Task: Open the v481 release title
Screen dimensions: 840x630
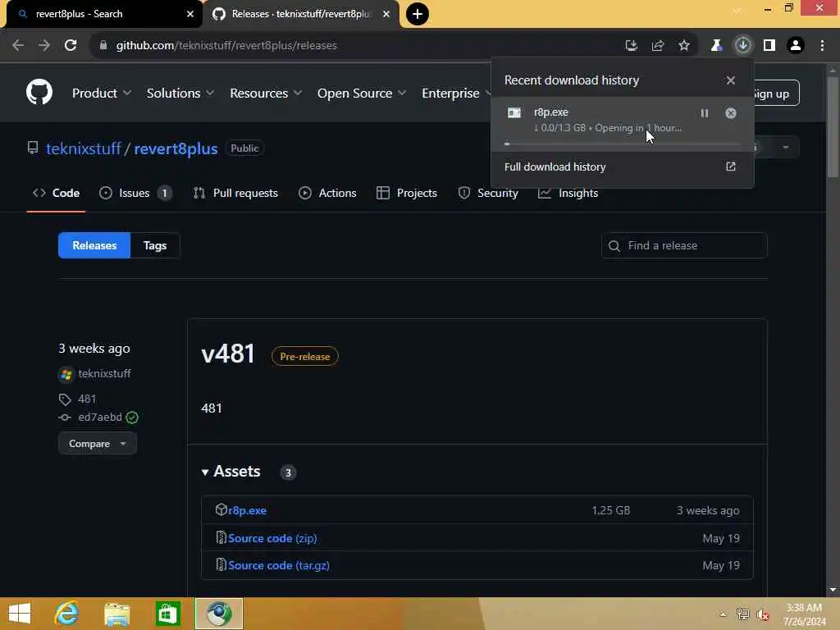Action: coord(228,354)
